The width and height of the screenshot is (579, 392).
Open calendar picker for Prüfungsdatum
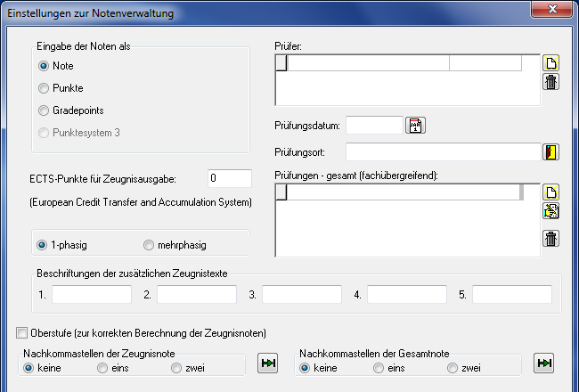[x=415, y=126]
